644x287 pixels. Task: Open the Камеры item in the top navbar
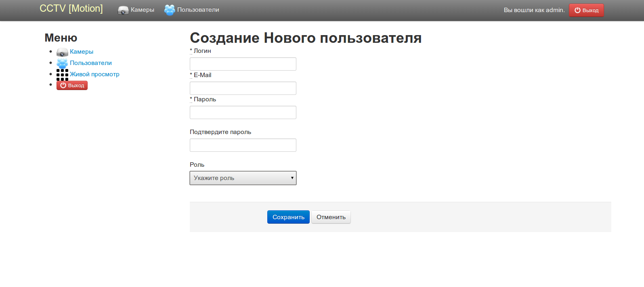pyautogui.click(x=142, y=10)
